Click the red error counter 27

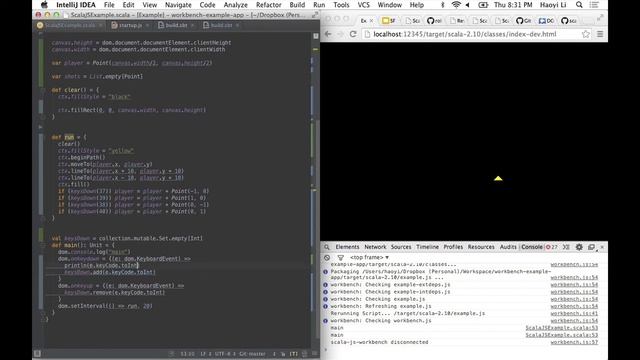coord(552,247)
